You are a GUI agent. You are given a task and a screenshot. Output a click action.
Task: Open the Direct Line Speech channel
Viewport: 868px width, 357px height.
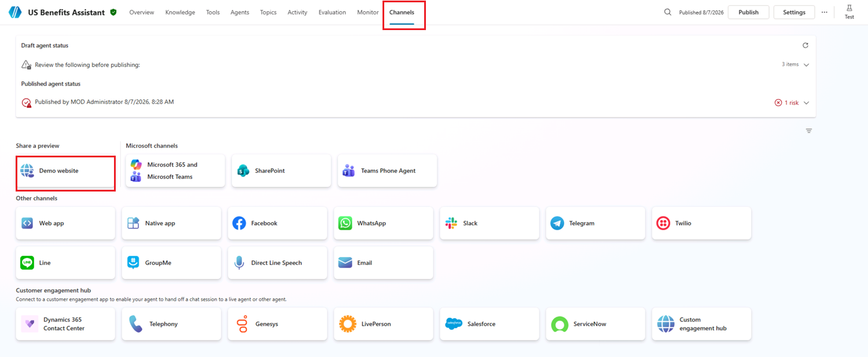(277, 263)
